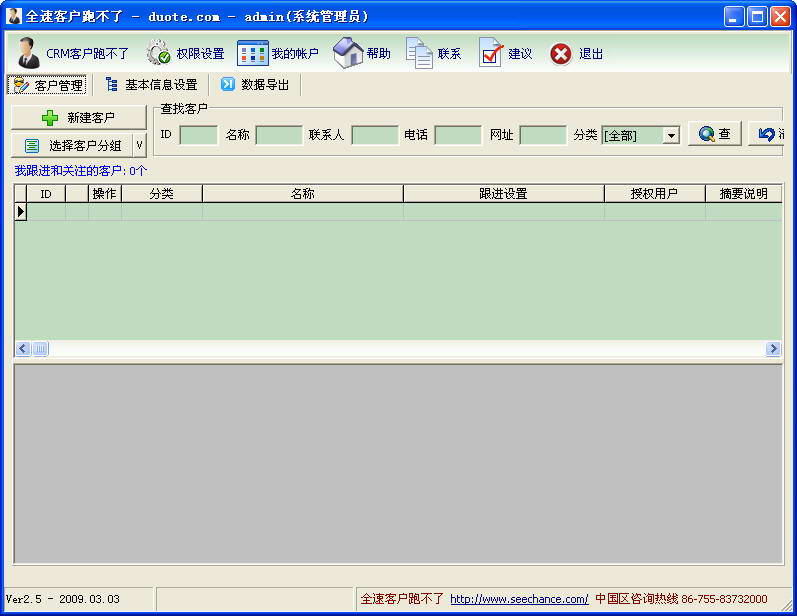
Task: Click Ver2.5 - 2009.03.03 status text
Action: (x=63, y=599)
